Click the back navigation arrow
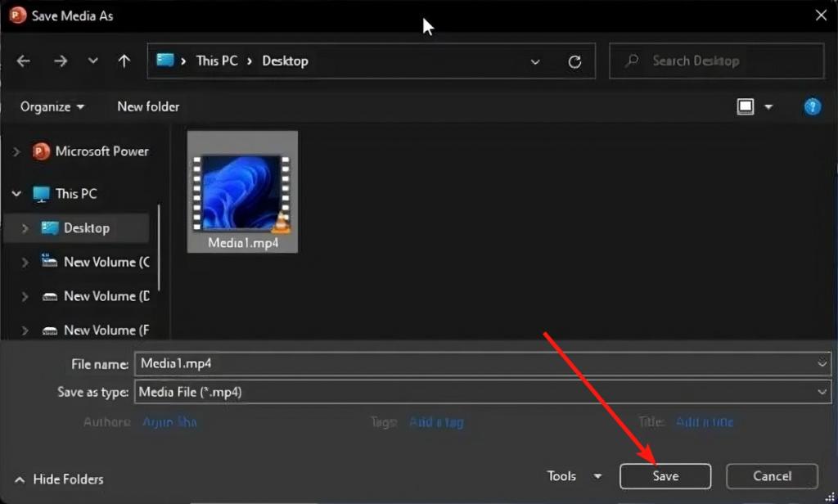 tap(23, 61)
